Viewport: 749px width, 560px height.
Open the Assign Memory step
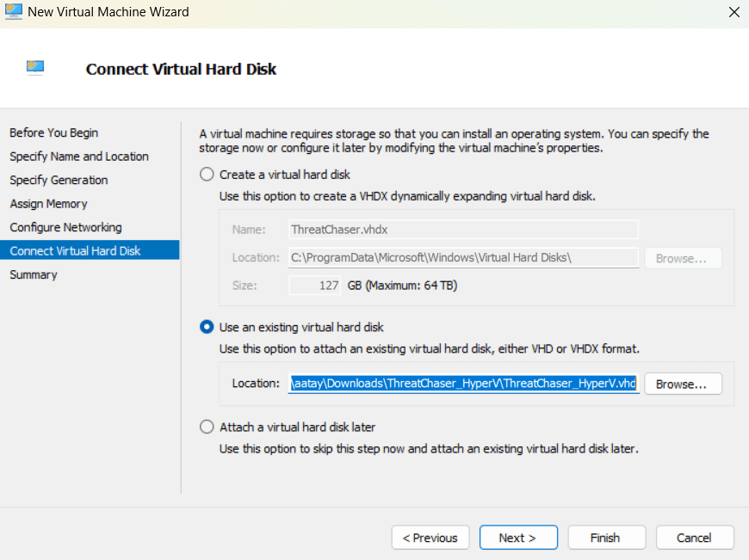(x=48, y=204)
